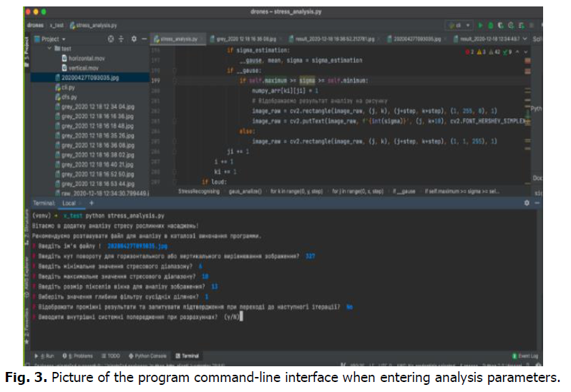Select cli.py in the project tree
This screenshot has height=392, width=571.
[x=68, y=87]
